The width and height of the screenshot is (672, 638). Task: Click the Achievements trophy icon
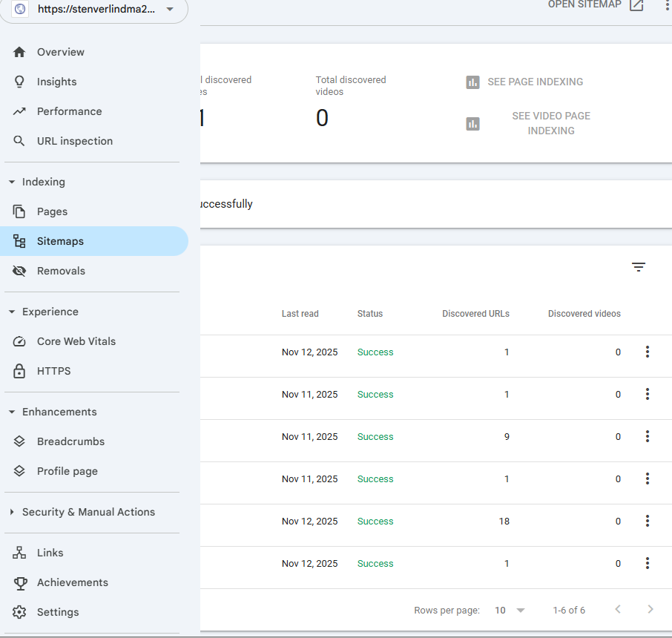pos(20,582)
